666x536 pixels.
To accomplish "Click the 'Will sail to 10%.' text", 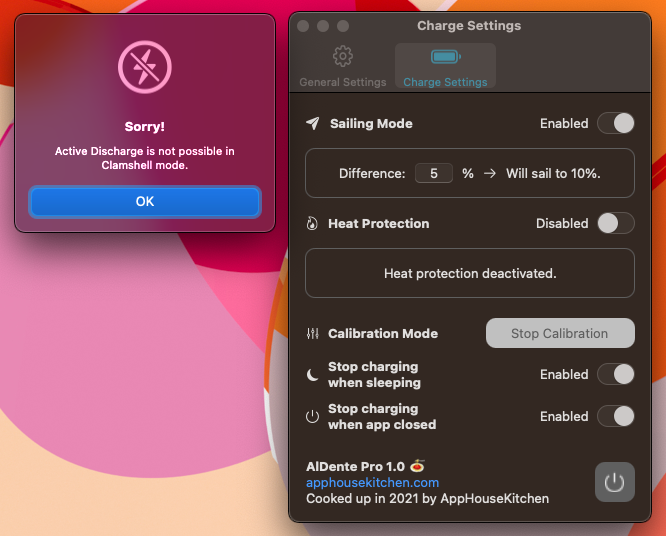I will coord(553,173).
